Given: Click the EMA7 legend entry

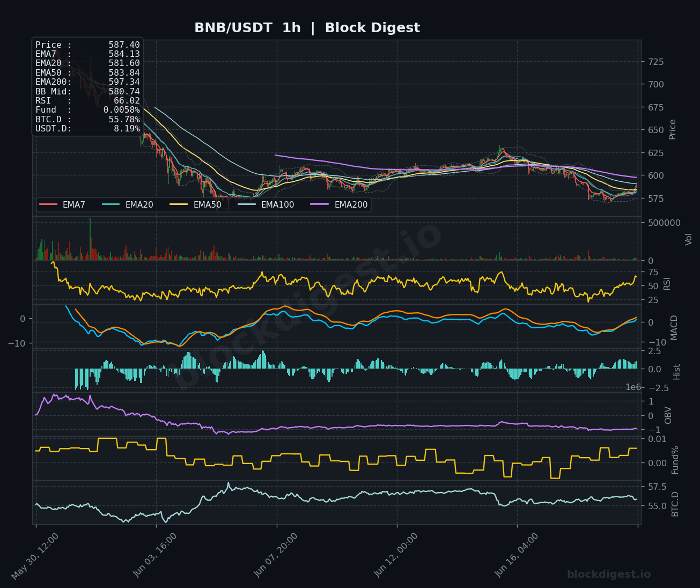Looking at the screenshot, I should [x=62, y=204].
